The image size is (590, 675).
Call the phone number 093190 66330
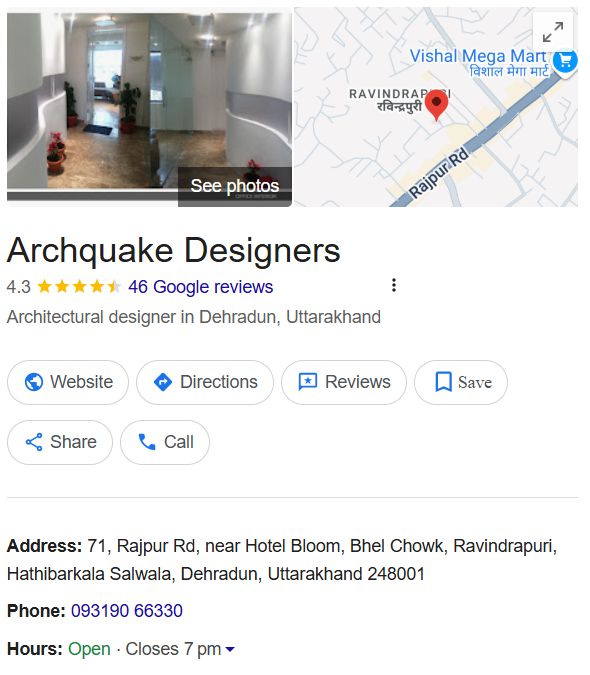coord(127,611)
